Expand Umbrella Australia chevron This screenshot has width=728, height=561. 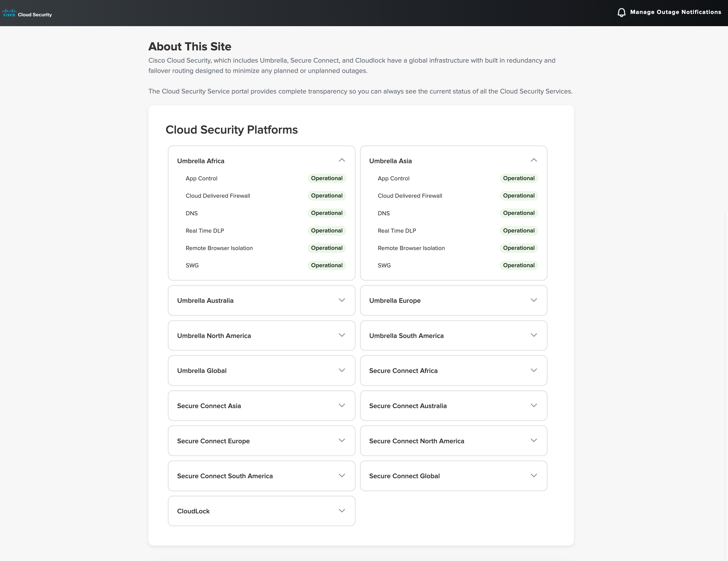[x=342, y=300]
